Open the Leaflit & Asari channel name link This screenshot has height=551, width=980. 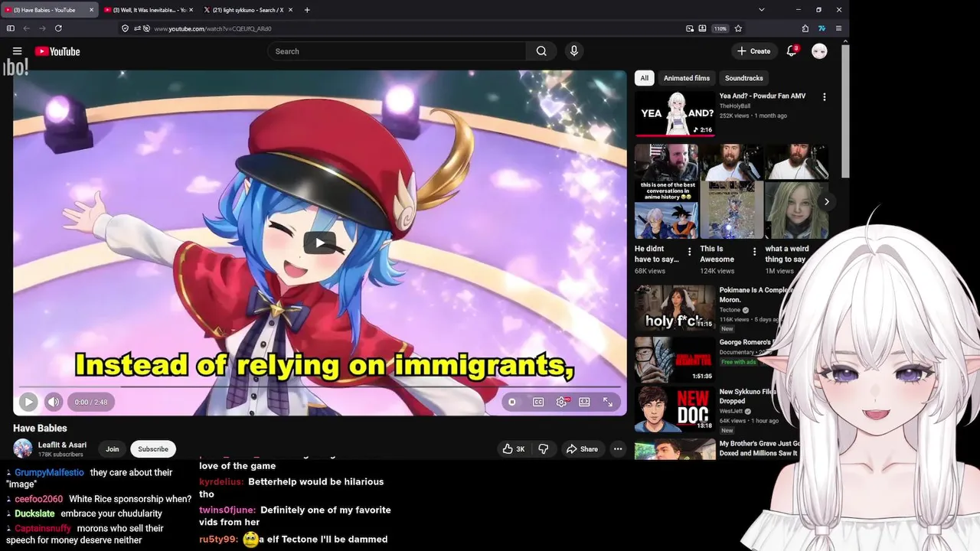(x=62, y=445)
